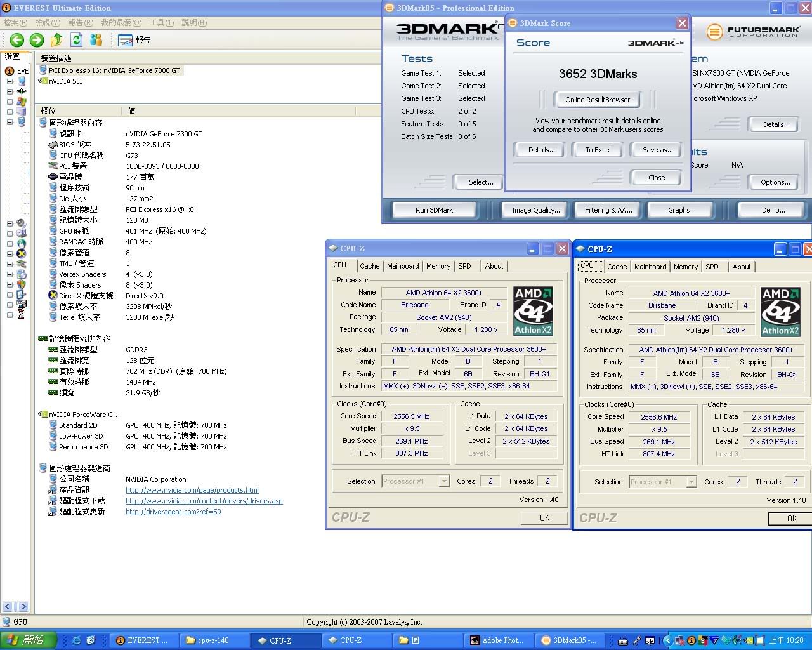Image resolution: width=812 pixels, height=650 pixels.
Task: Open nvidia.com products page link
Action: [x=192, y=490]
